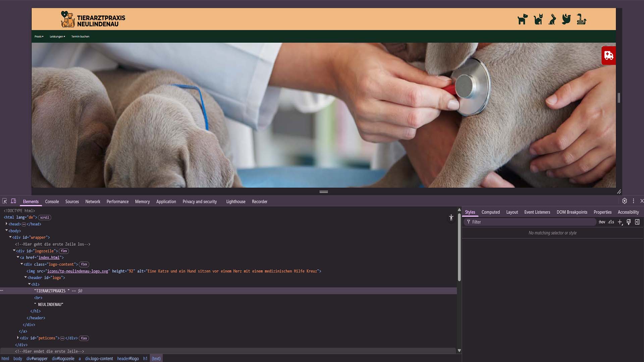This screenshot has height=362, width=644.
Task: Click the scrollbar down arrow in Elements
Action: tap(459, 350)
